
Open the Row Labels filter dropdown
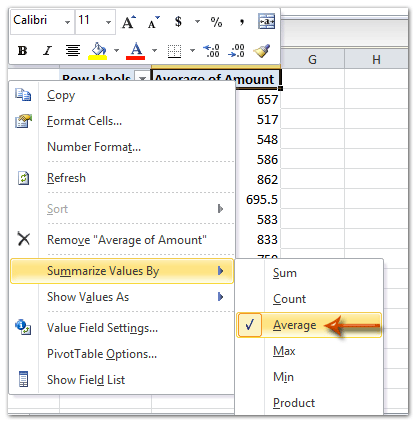pyautogui.click(x=142, y=78)
